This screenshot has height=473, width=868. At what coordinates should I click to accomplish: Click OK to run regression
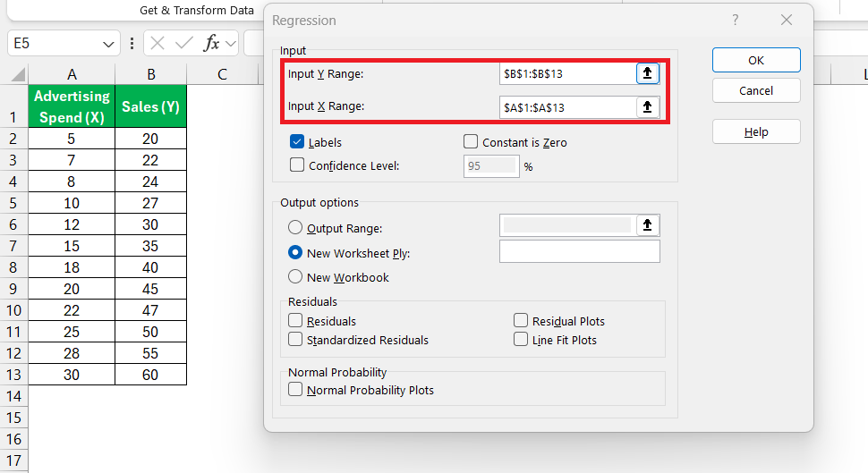tap(756, 60)
